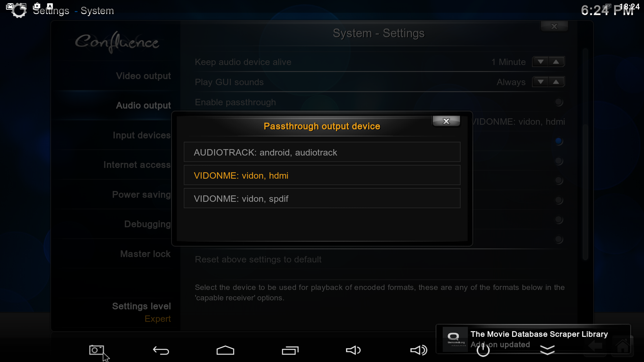Tap the power button icon in navigation bar

point(483,350)
